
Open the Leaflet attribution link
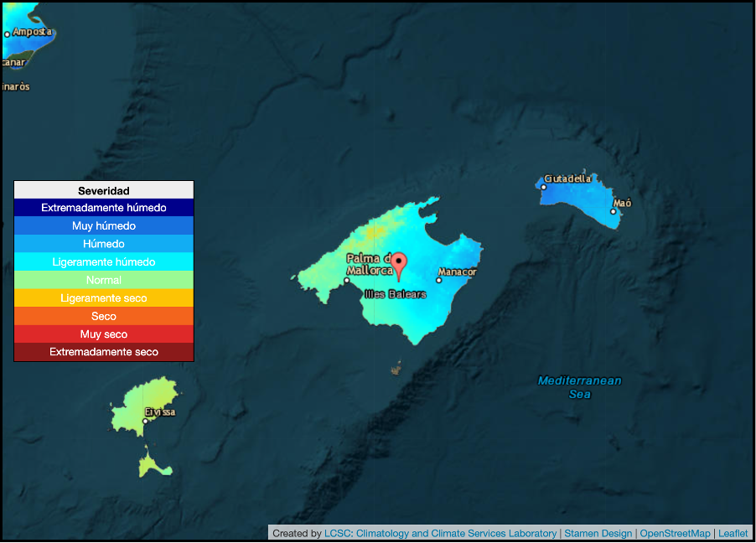point(733,534)
